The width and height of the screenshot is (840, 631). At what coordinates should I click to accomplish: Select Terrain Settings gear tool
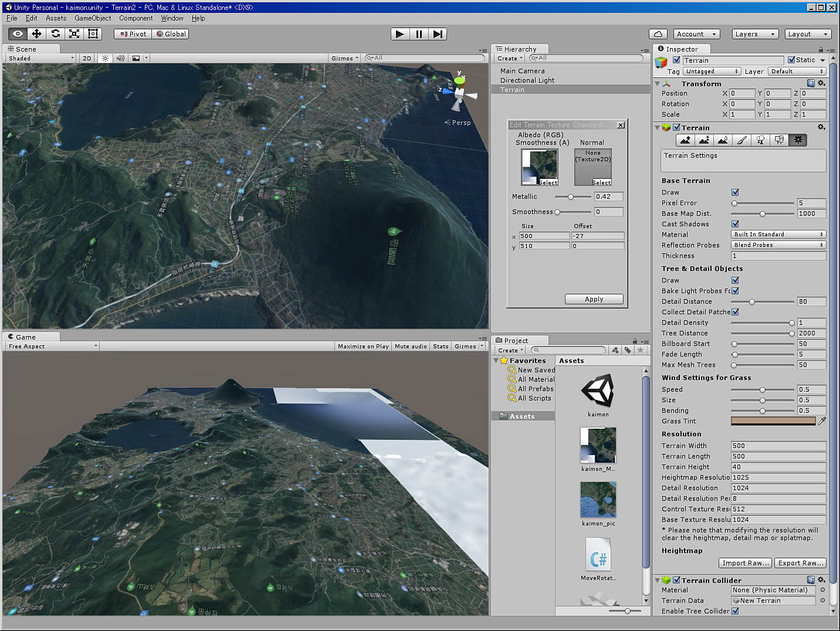coord(798,140)
